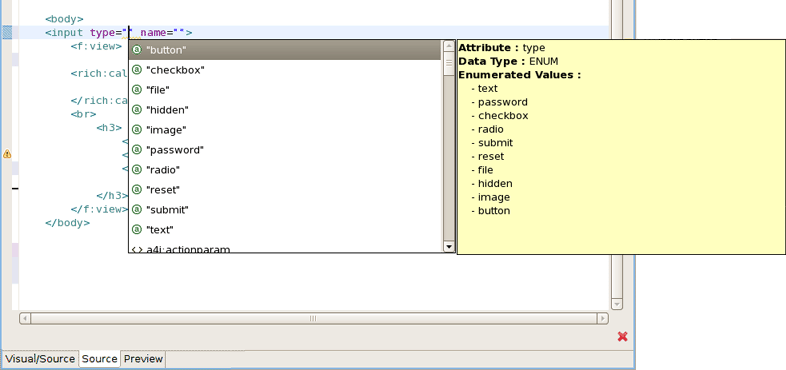Screen dimensions: 786x370
Task: Click the attribute icon beside "reset"
Action: tap(136, 190)
